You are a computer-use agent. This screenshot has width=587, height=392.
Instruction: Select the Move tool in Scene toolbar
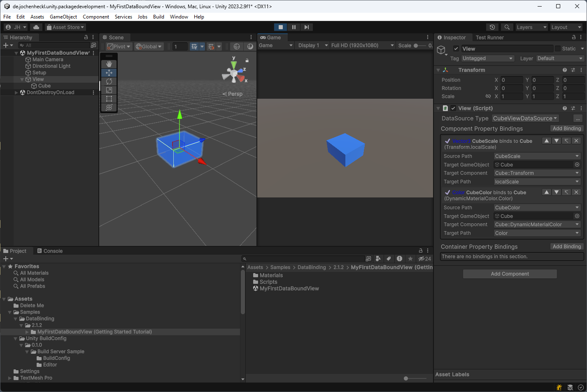109,73
